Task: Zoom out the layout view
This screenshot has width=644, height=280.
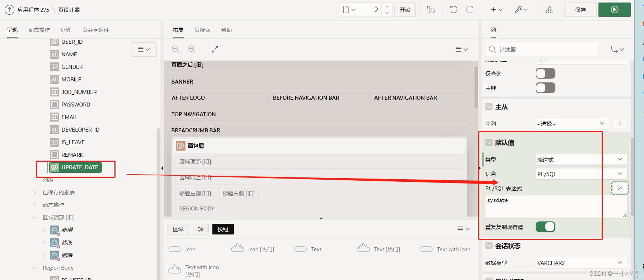Action: tap(175, 49)
